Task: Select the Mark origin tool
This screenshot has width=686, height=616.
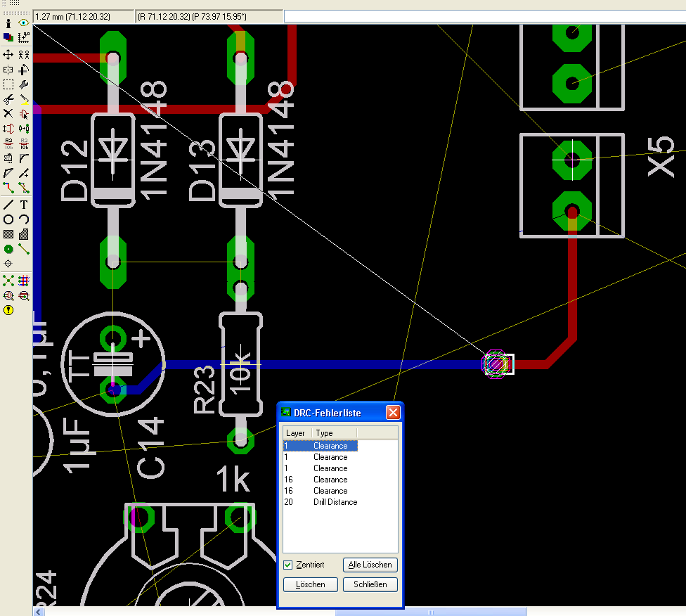Action: pyautogui.click(x=24, y=37)
